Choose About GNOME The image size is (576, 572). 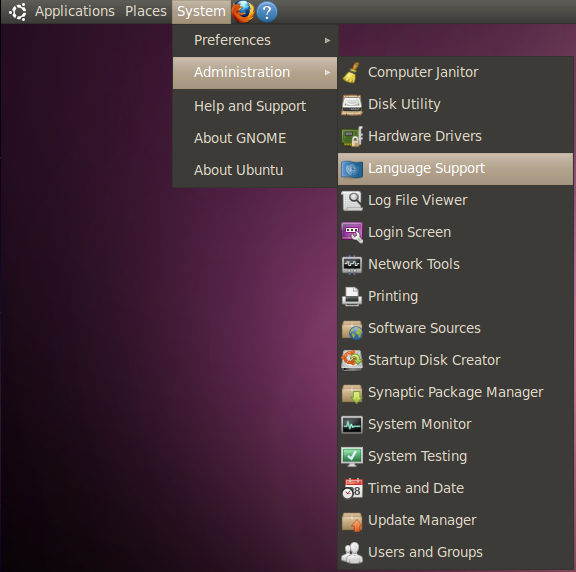click(255, 138)
